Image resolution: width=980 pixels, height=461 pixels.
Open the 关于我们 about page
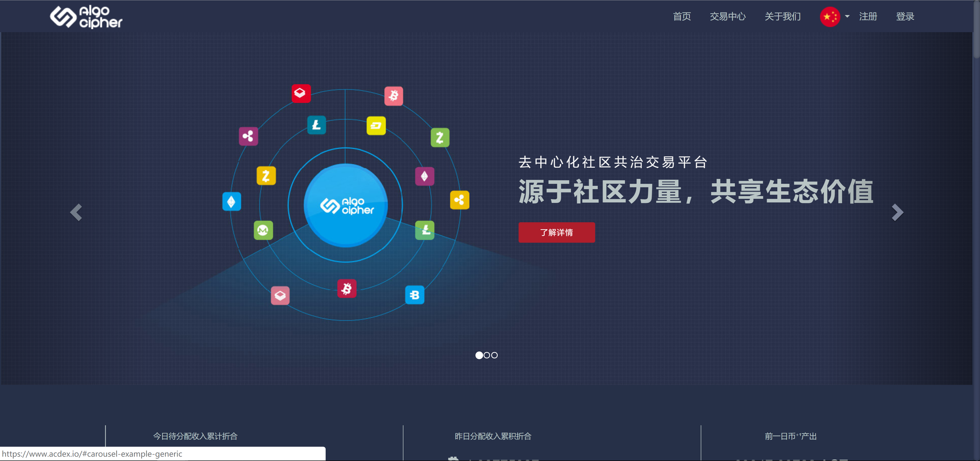pos(782,16)
